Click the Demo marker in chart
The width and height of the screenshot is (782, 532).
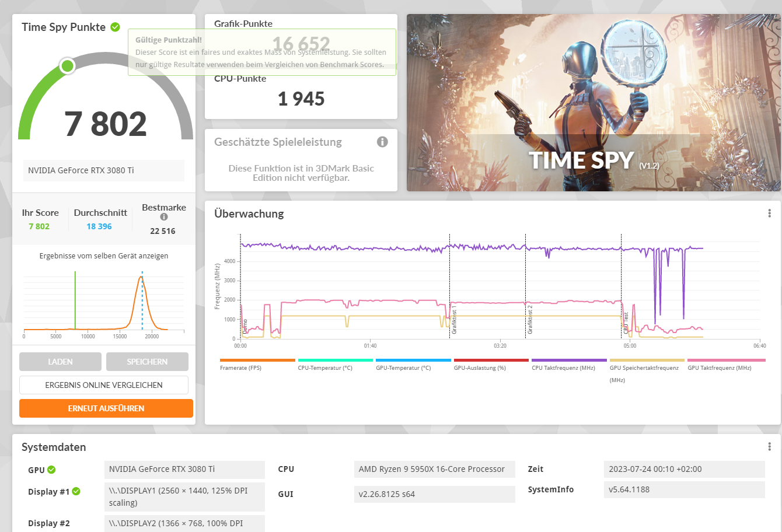click(245, 327)
